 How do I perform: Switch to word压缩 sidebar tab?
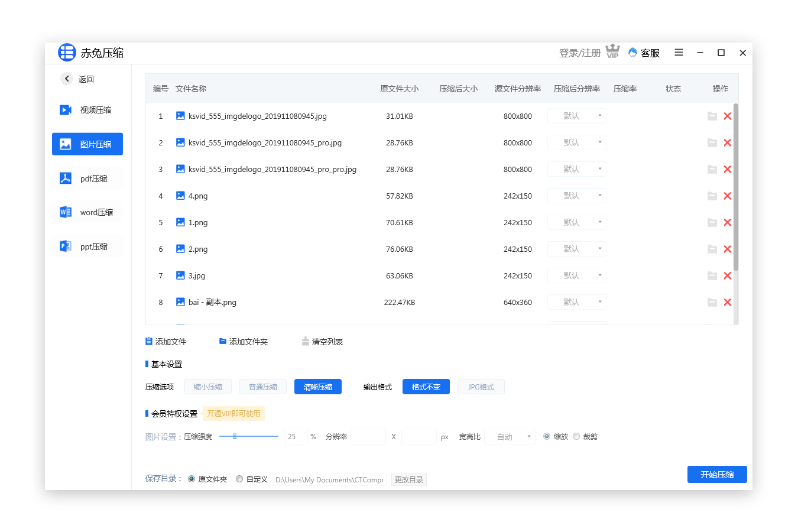(87, 212)
